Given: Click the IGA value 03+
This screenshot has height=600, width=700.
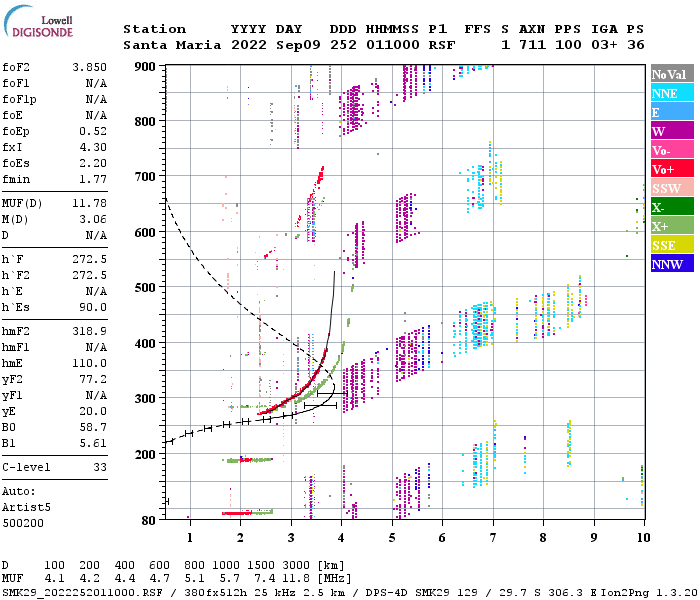Looking at the screenshot, I should (604, 45).
